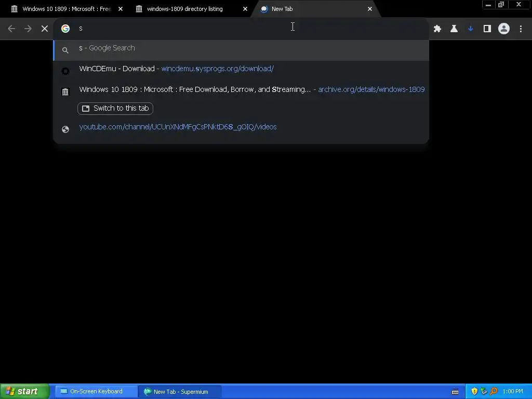Restore down the Supermium window
Viewport: 532px width, 399px height.
[501, 5]
